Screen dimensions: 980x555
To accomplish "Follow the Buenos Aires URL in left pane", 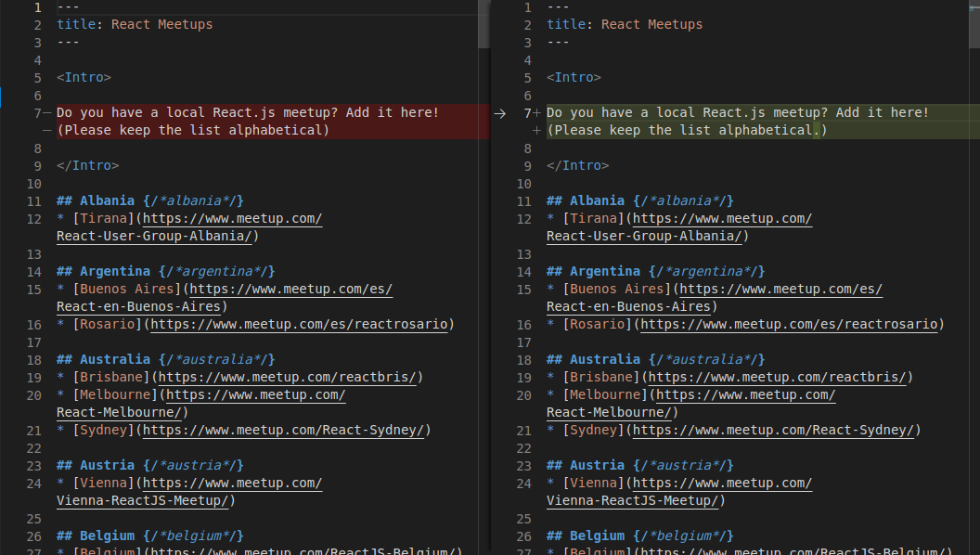I will 225,298.
